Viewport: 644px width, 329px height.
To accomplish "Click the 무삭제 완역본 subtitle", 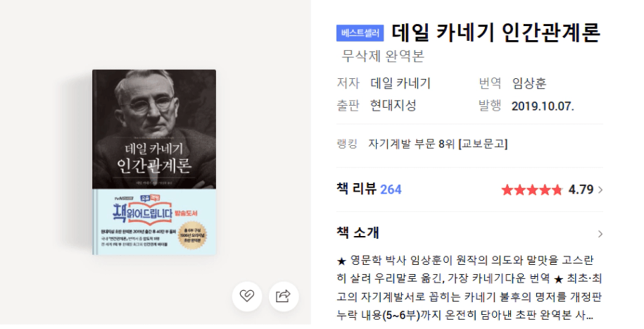I will coord(383,56).
